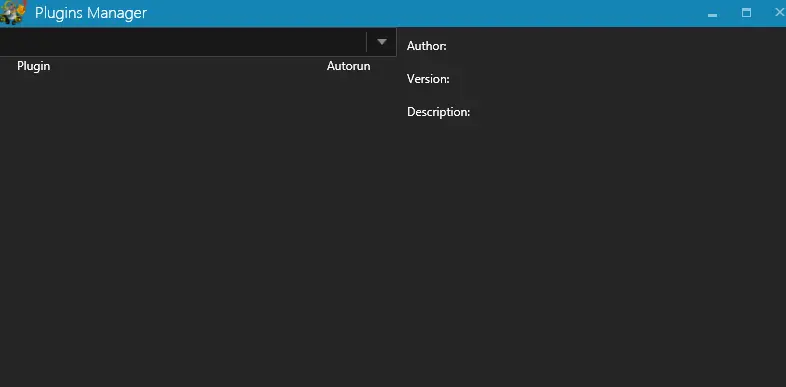Viewport: 786px width, 387px height.
Task: Maximize the Plugins Manager window
Action: (746, 13)
